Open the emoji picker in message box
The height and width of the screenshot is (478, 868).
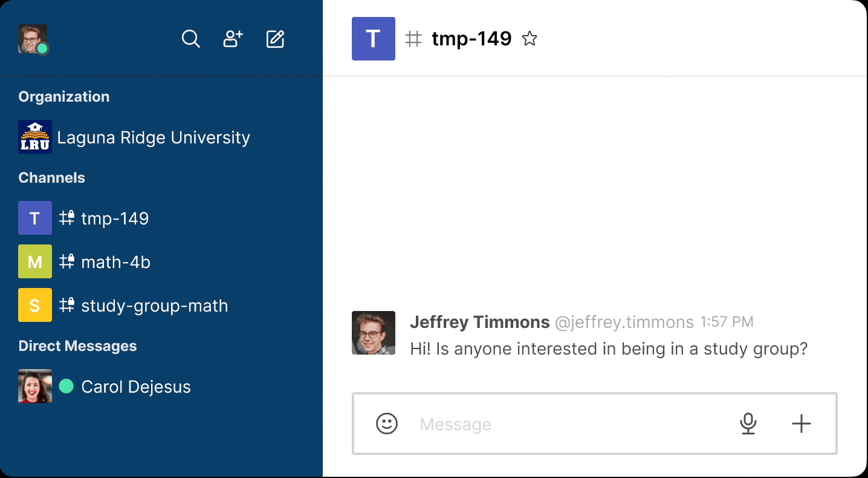point(387,424)
